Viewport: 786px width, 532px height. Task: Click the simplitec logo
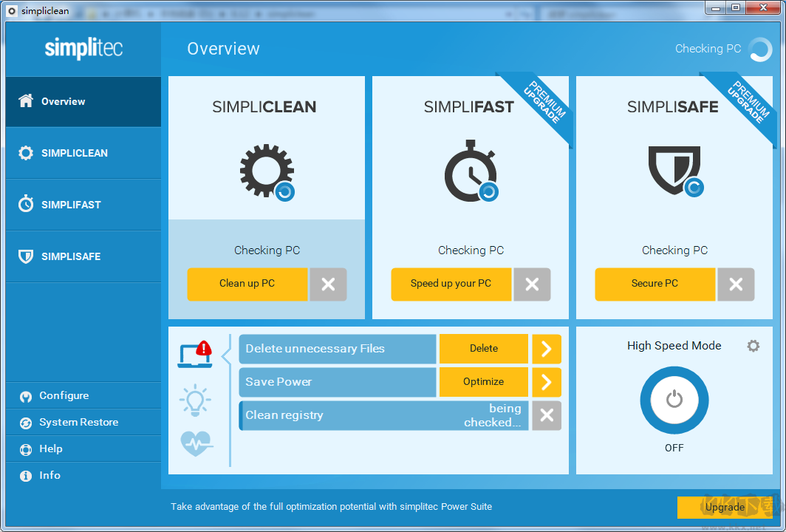pos(83,49)
